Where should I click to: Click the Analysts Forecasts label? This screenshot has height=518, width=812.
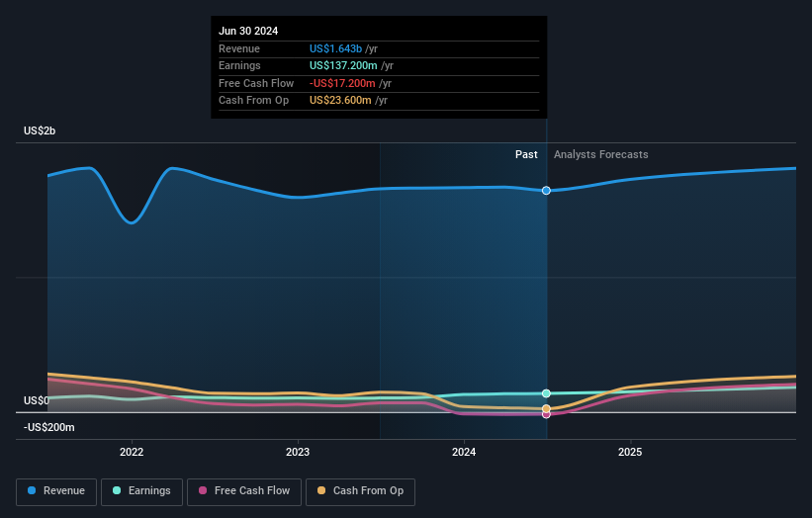click(x=600, y=154)
